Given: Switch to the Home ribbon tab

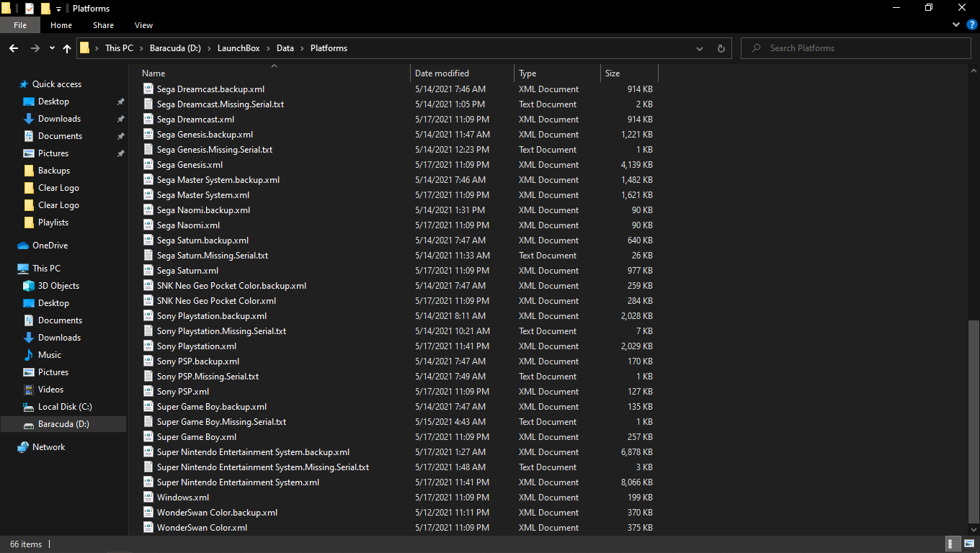Looking at the screenshot, I should [61, 25].
